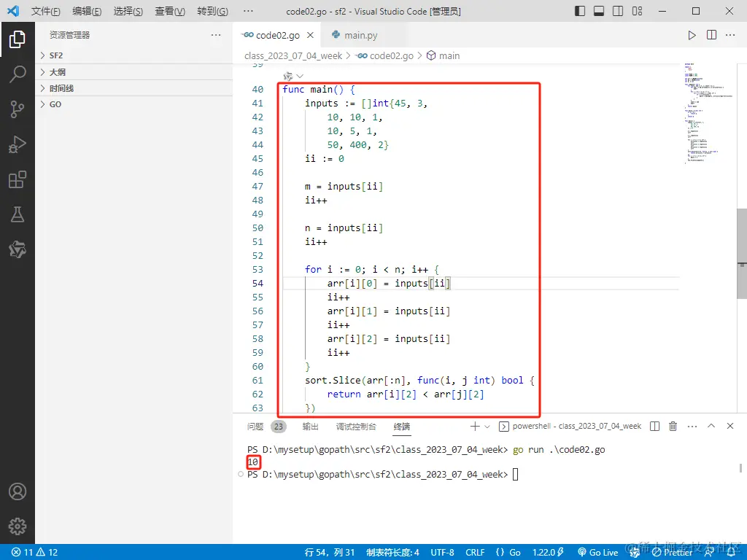This screenshot has width=747, height=560.
Task: Open terminal panel More Actions ellipsis
Action: coord(692,426)
